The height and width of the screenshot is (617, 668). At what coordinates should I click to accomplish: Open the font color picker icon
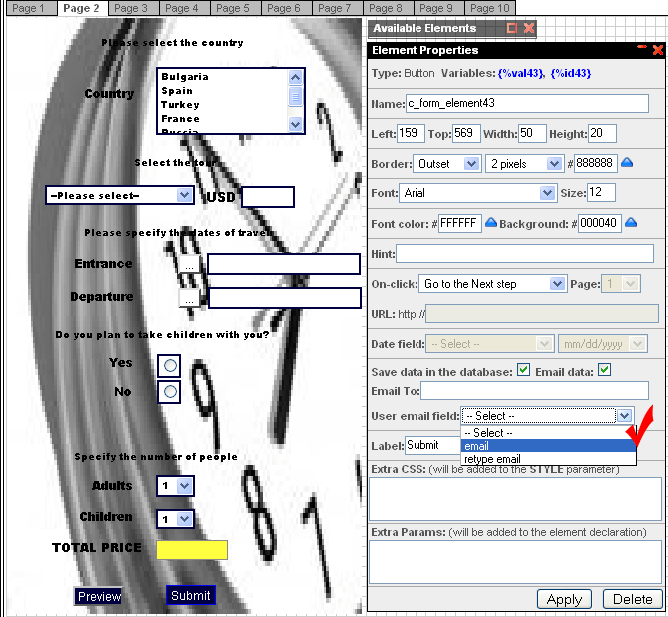491,222
